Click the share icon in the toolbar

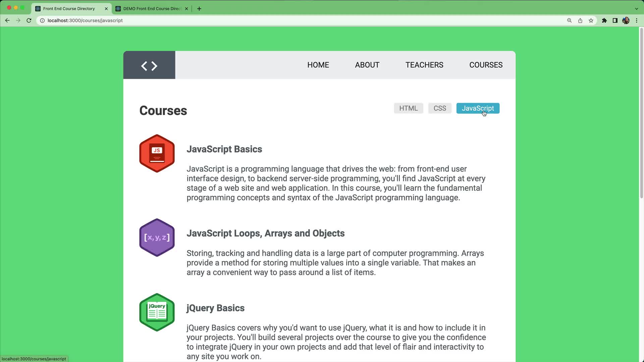[x=580, y=20]
